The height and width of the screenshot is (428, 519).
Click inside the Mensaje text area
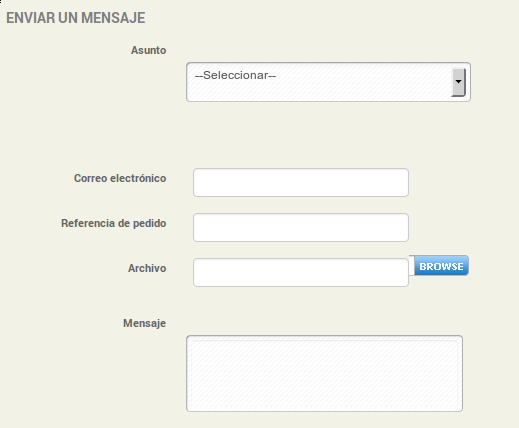324,374
